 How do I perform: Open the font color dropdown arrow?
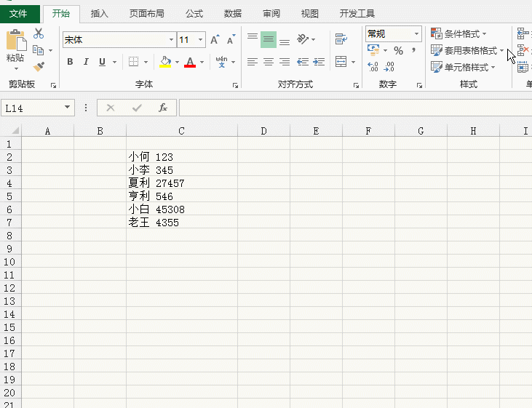202,62
